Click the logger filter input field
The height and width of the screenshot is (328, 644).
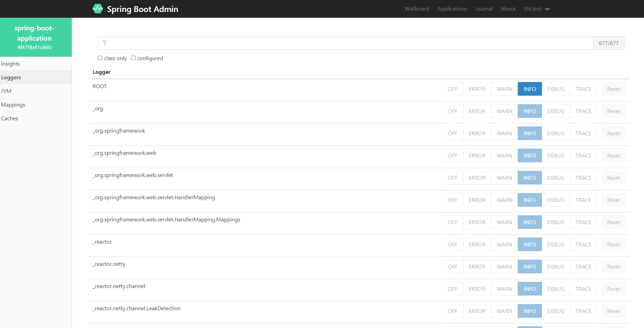[x=348, y=43]
